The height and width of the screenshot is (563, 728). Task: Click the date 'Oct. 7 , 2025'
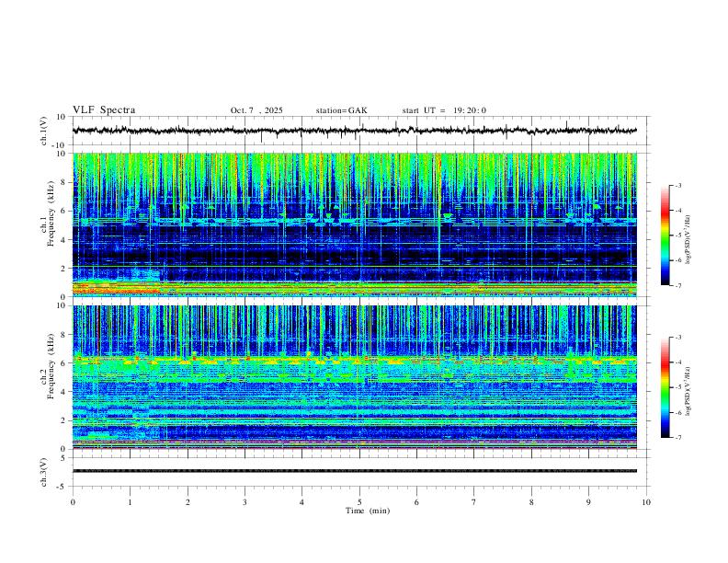click(x=256, y=110)
